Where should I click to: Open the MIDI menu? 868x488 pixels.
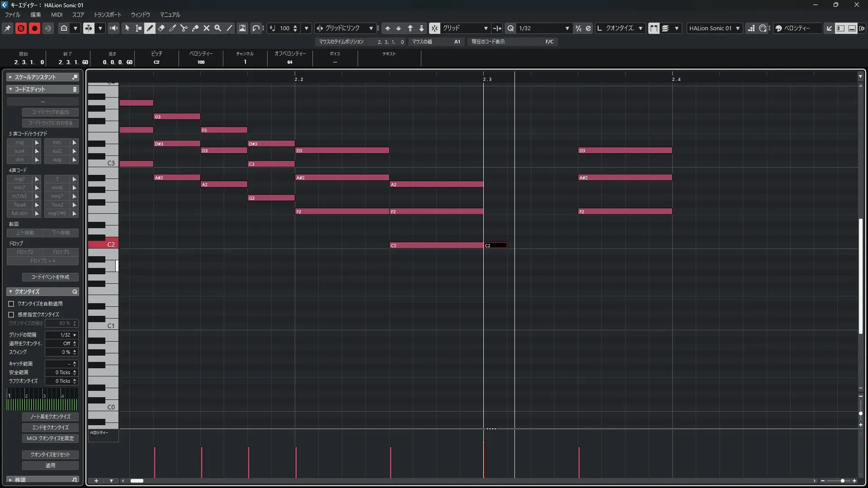57,14
